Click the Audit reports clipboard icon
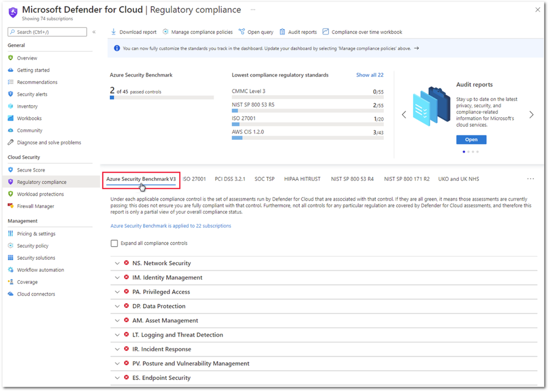The width and height of the screenshot is (548, 392). coord(283,32)
